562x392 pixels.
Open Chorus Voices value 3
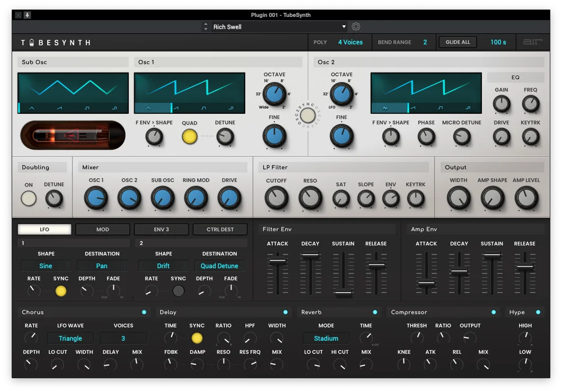(x=123, y=338)
